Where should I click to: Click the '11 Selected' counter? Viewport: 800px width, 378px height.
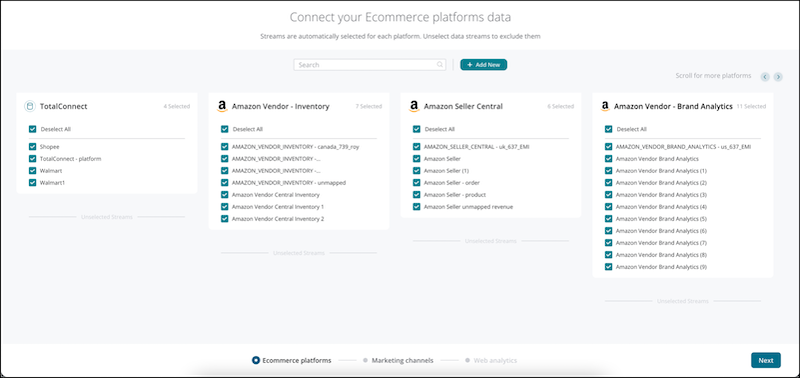coord(751,107)
